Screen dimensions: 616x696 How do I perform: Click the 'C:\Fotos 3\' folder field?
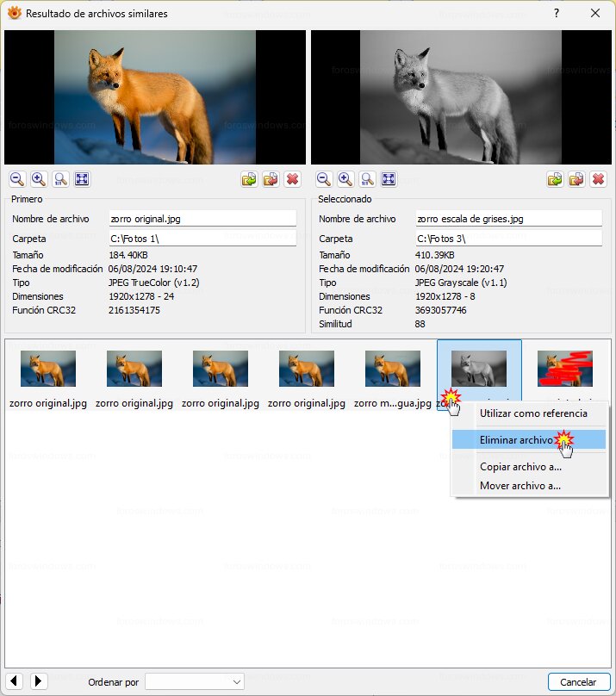pos(509,239)
